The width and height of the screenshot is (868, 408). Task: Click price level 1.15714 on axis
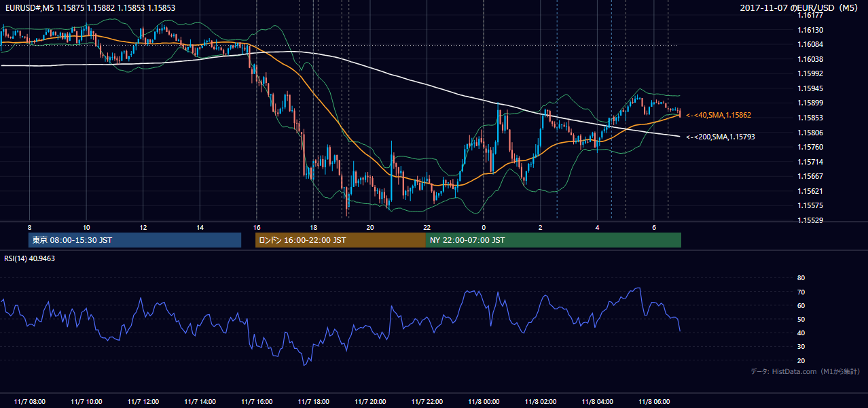pos(810,162)
